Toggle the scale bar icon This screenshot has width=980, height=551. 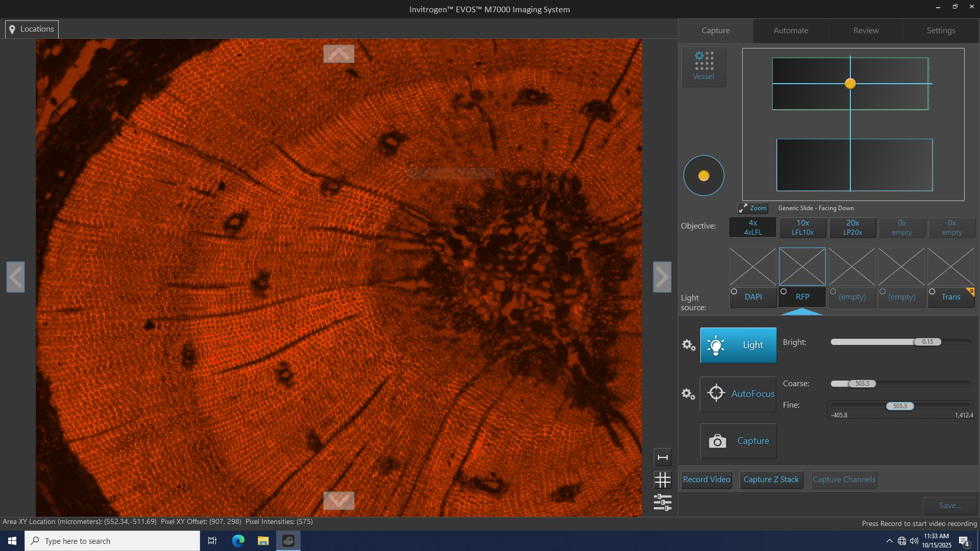663,457
